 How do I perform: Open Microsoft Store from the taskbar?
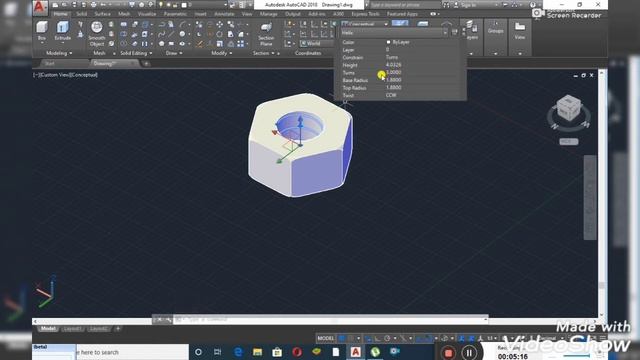[x=277, y=352]
